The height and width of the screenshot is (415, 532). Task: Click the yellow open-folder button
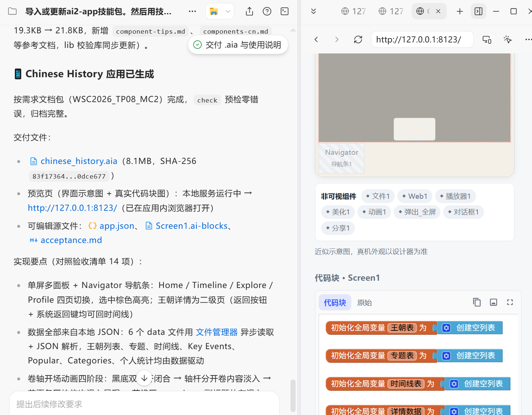(214, 11)
